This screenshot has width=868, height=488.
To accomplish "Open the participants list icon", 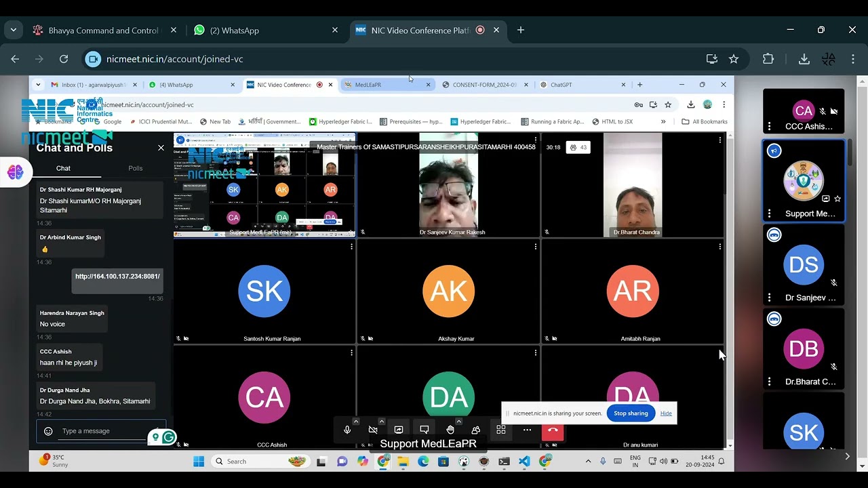I will [x=475, y=430].
